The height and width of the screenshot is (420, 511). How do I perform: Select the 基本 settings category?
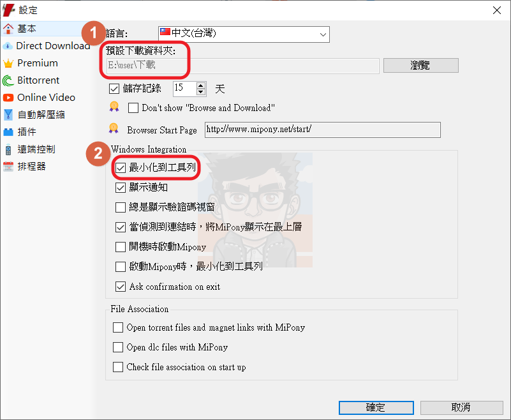point(26,29)
